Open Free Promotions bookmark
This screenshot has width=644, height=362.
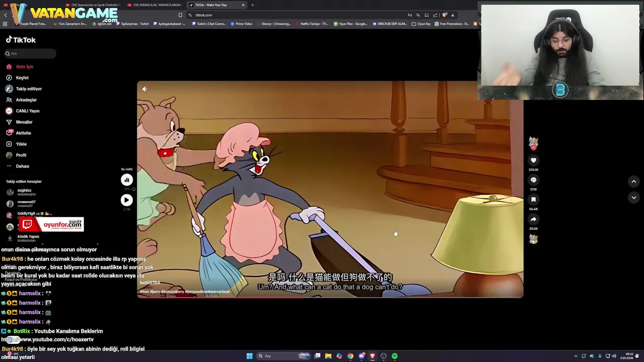(x=451, y=24)
